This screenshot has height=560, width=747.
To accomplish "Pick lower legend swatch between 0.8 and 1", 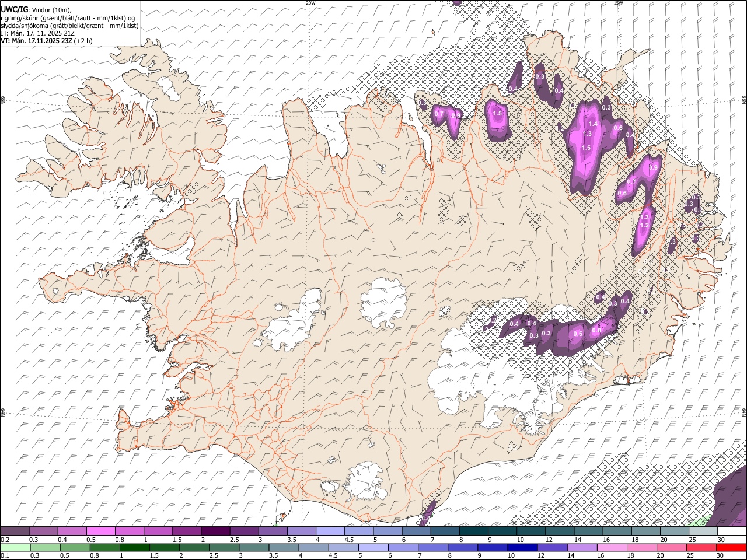I will click(x=104, y=547).
